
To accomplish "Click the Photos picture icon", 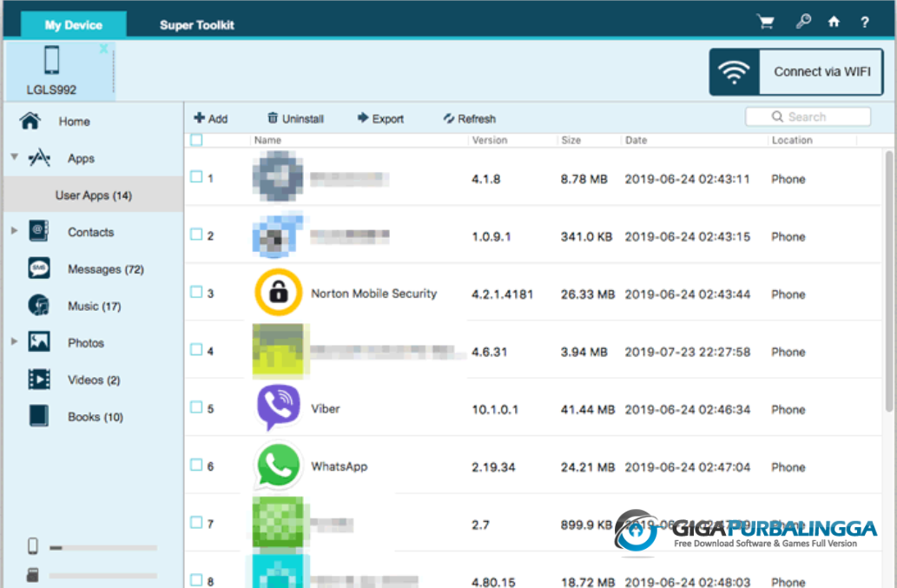I will pos(39,342).
